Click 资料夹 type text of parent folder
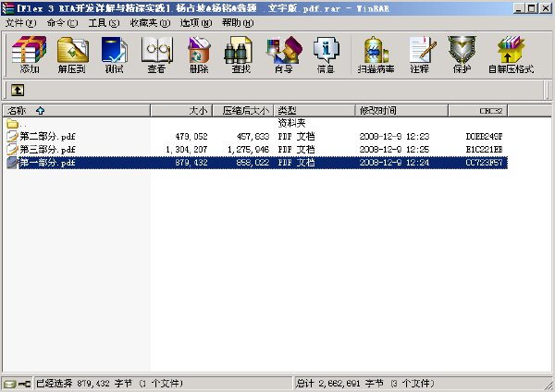Screen dimensions: 555x392 pyautogui.click(x=291, y=123)
